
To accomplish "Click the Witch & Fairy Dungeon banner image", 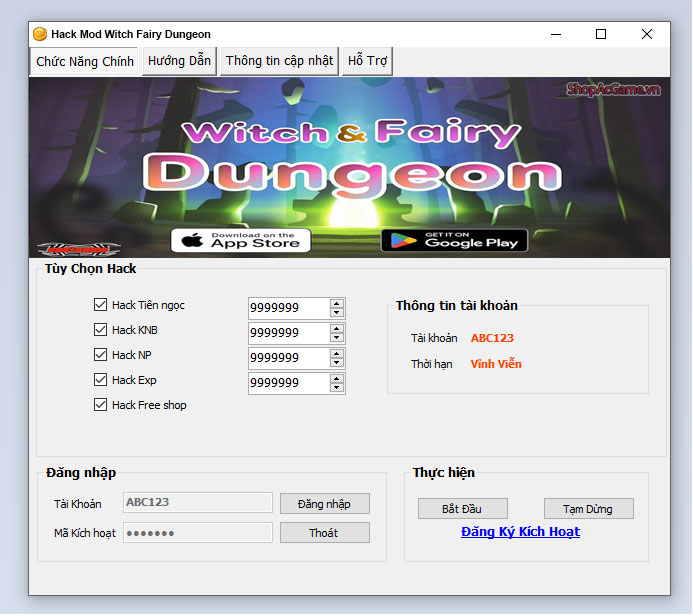I will [349, 167].
